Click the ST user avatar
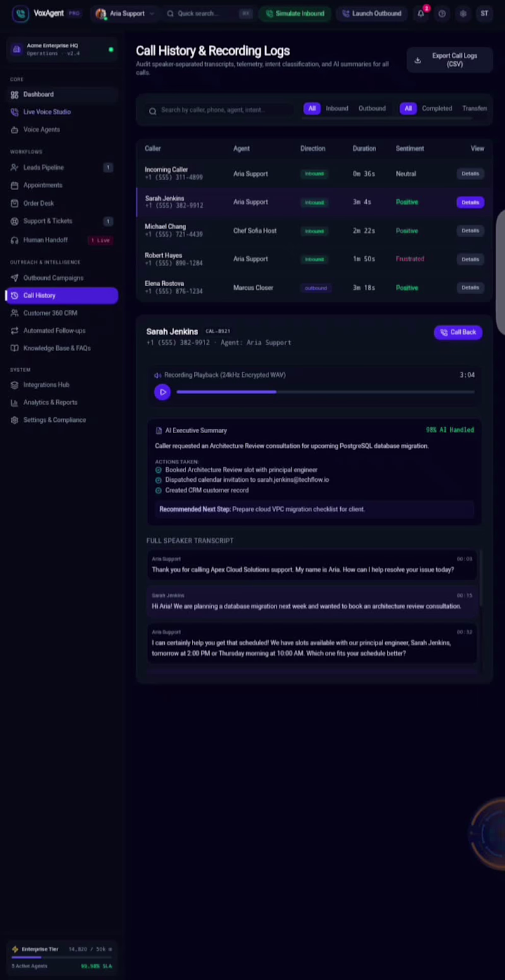 click(x=484, y=13)
